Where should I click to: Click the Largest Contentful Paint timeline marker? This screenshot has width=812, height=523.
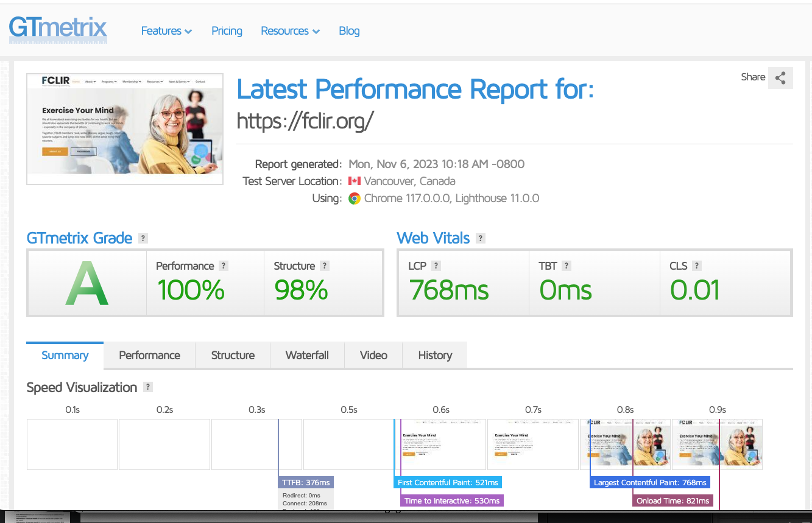[650, 482]
